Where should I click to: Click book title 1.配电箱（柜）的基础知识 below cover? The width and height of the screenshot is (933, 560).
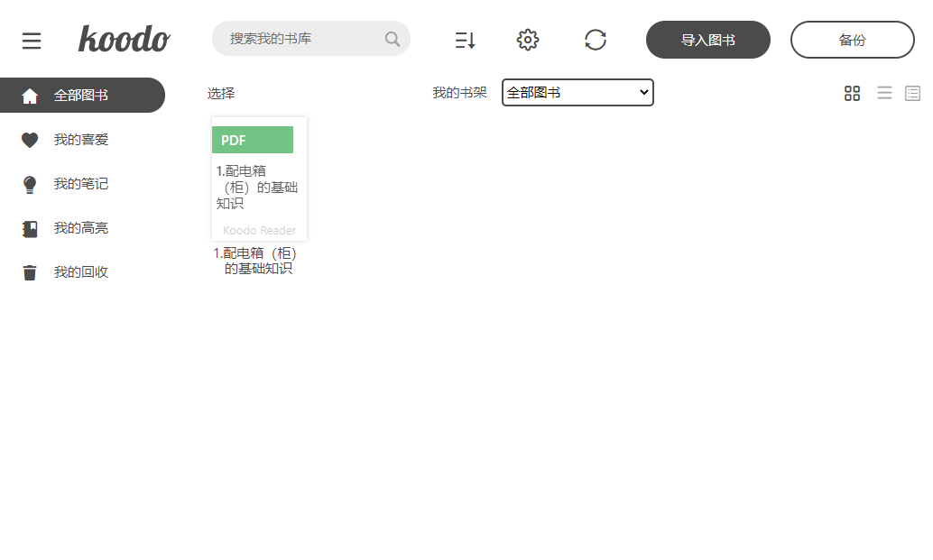(256, 261)
